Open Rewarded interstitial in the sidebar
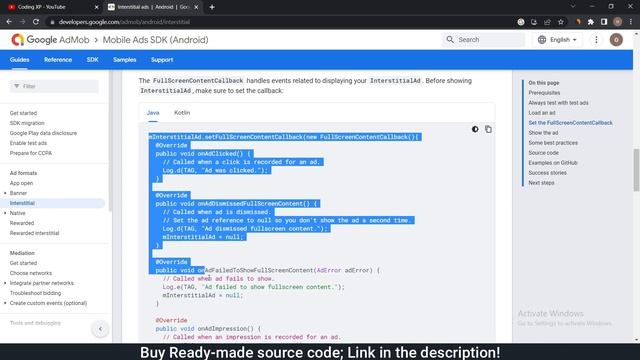640x360 pixels. coord(34,233)
